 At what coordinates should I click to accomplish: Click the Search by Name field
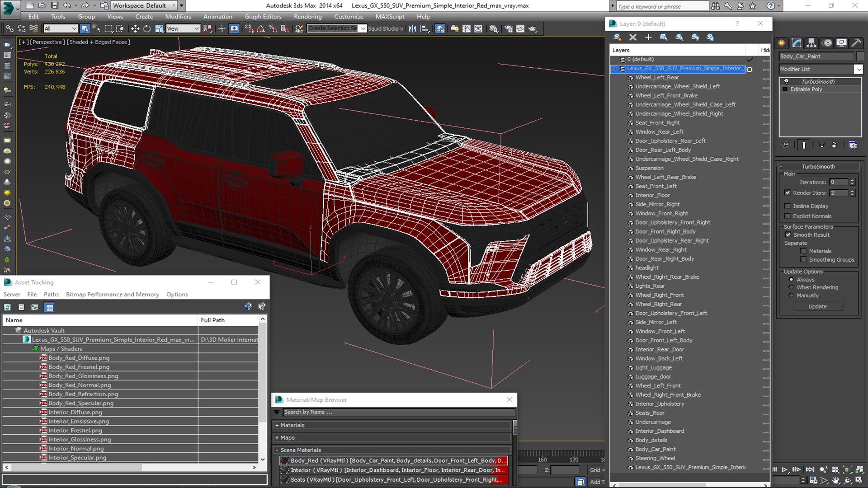click(399, 412)
